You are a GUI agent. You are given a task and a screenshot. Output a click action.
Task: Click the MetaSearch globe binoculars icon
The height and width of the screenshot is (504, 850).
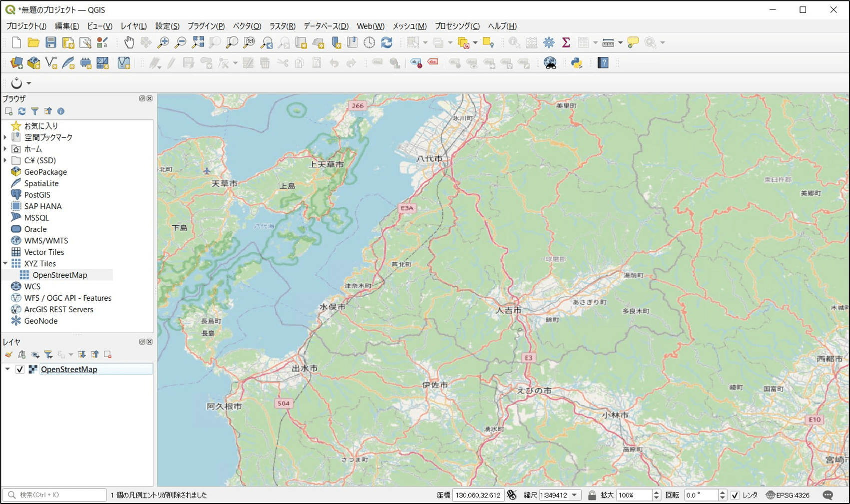550,63
